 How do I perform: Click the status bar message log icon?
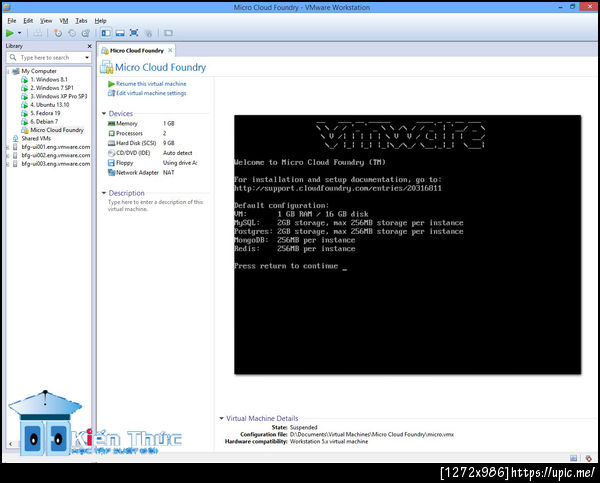click(574, 458)
